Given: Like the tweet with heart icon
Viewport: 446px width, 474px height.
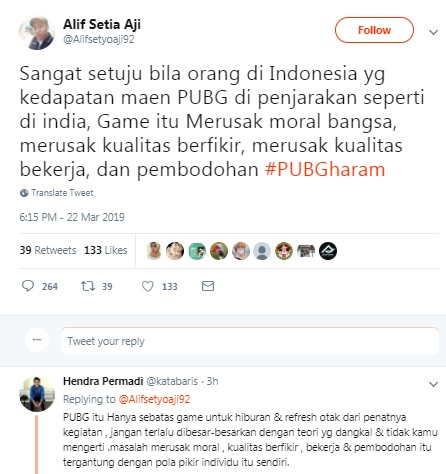Looking at the screenshot, I should tap(148, 286).
